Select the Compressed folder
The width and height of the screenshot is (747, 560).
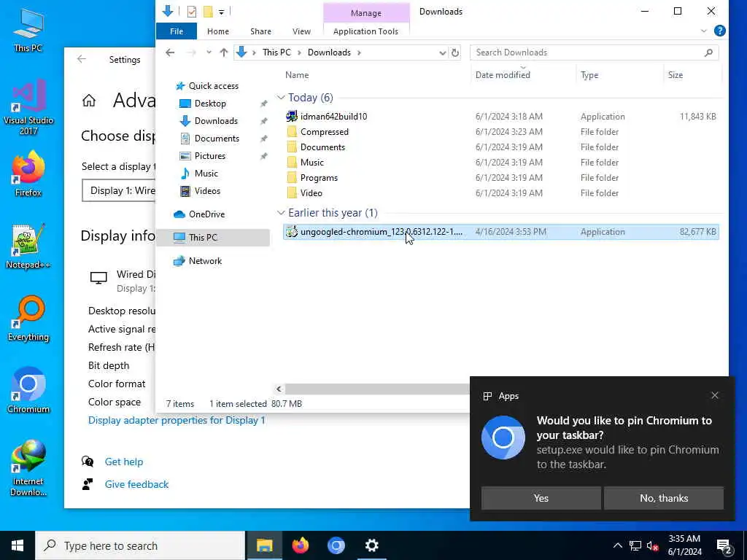coord(500,132)
